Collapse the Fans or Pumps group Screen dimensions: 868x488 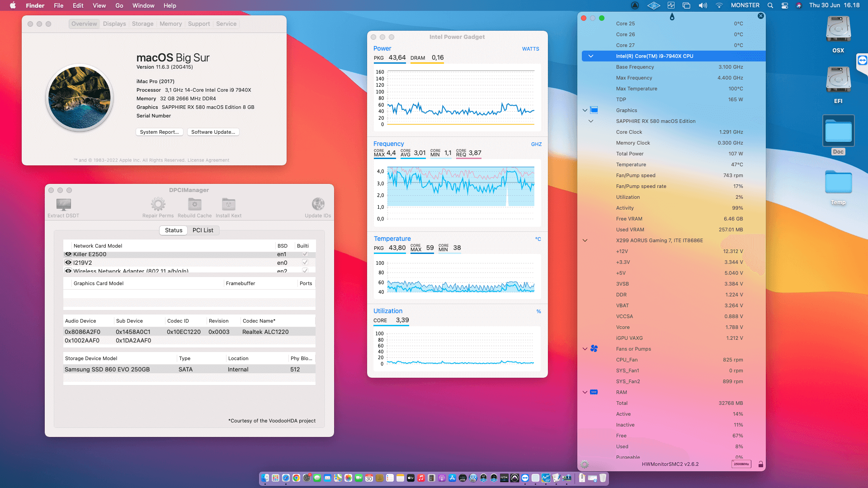(585, 349)
